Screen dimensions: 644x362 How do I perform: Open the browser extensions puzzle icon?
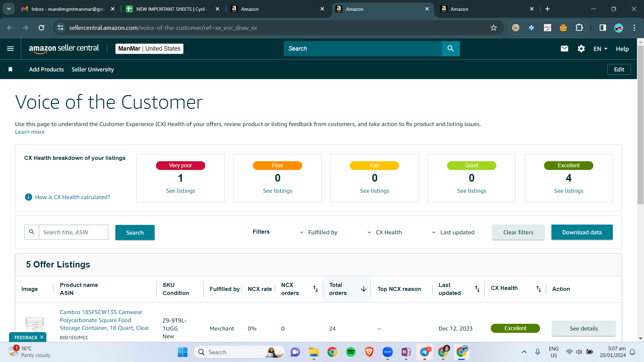pyautogui.click(x=579, y=28)
